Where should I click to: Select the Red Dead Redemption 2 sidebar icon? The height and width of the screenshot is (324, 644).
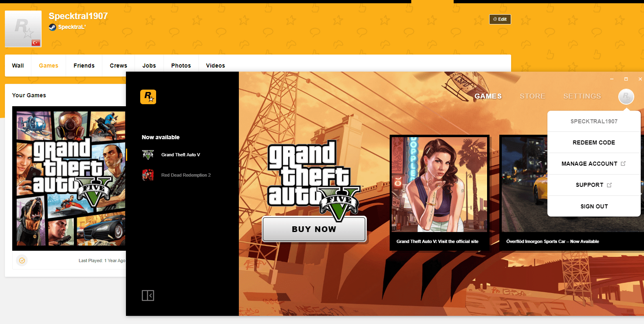pyautogui.click(x=148, y=175)
